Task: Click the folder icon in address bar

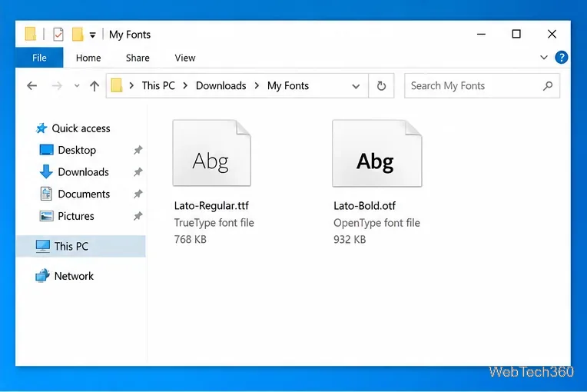Action: (x=117, y=85)
